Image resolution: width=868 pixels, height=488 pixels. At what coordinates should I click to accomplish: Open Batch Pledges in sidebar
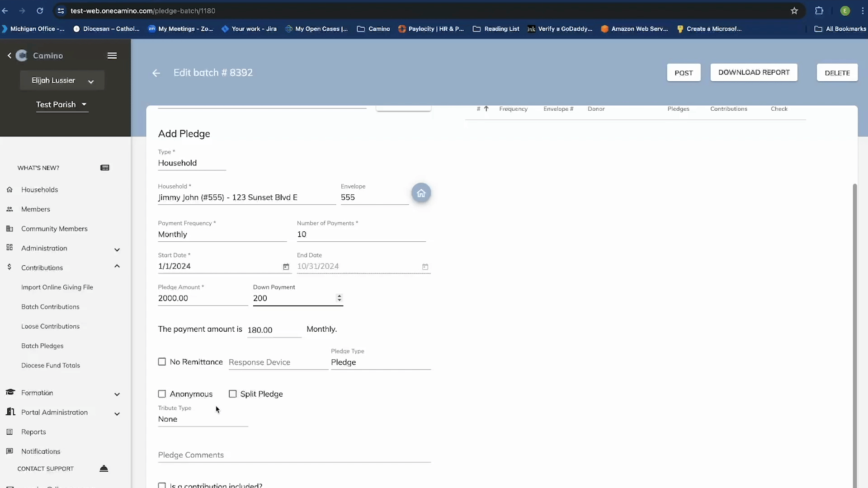pyautogui.click(x=42, y=346)
